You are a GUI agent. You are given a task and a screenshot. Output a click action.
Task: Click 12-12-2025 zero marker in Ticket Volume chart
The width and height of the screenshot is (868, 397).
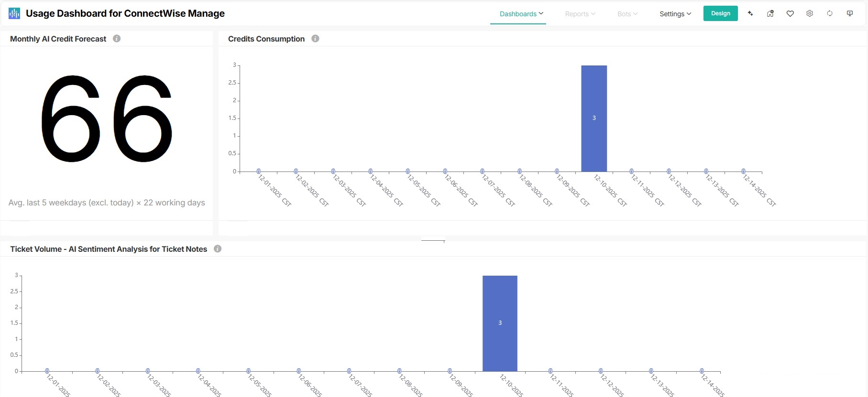[601, 371]
